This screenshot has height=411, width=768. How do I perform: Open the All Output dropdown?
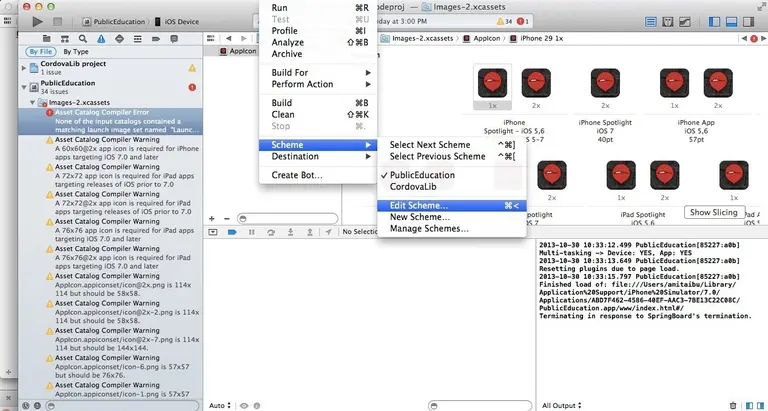tap(562, 405)
